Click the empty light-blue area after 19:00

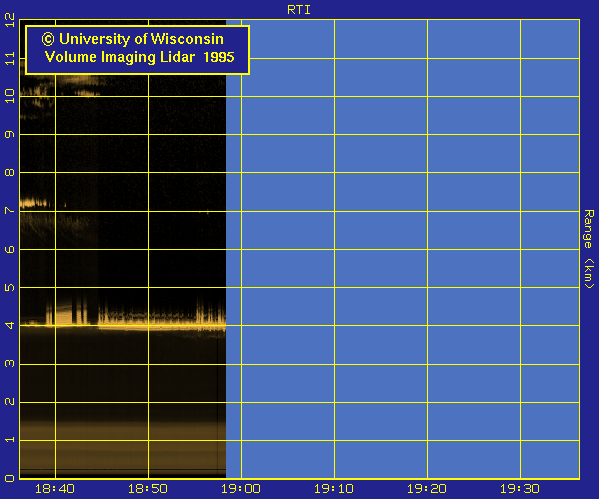point(403,249)
